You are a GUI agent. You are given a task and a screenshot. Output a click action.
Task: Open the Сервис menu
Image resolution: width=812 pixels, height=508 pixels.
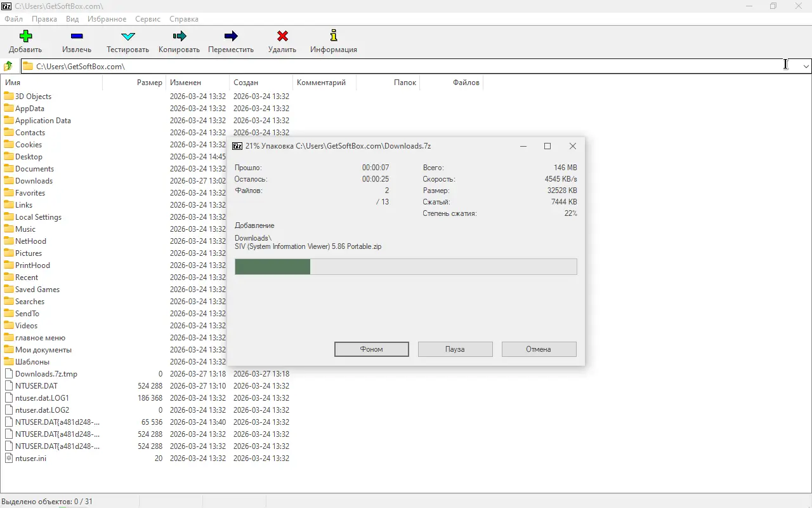tap(148, 19)
